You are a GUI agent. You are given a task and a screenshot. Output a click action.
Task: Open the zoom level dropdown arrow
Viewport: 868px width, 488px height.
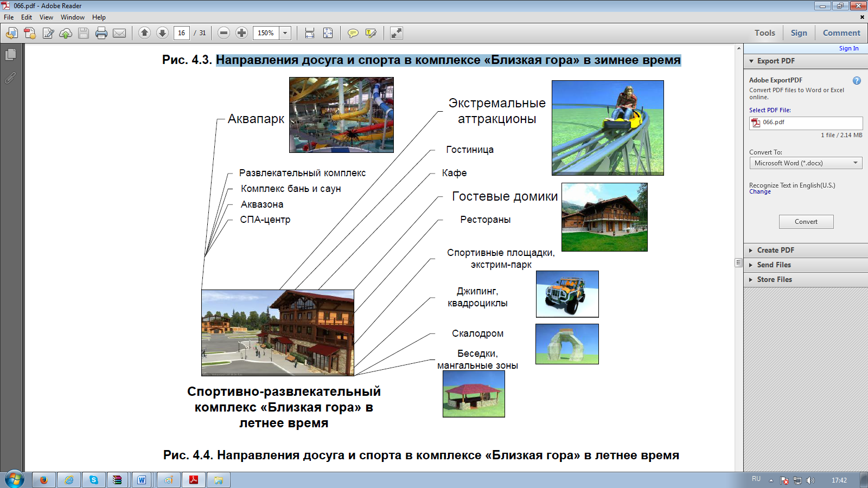[x=285, y=33]
